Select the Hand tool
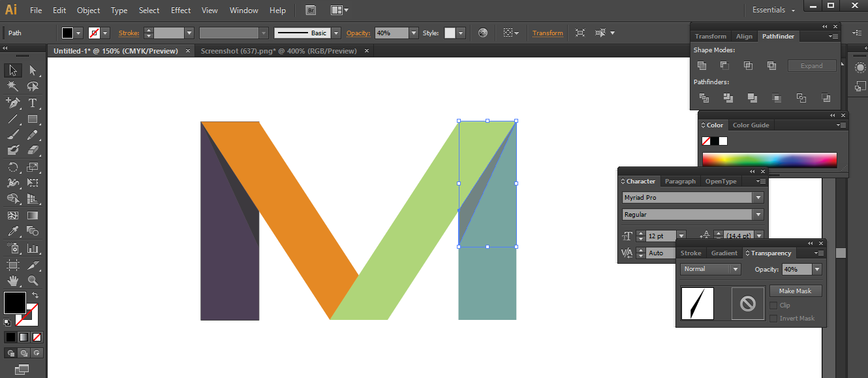Viewport: 868px width, 378px height. coord(13,281)
